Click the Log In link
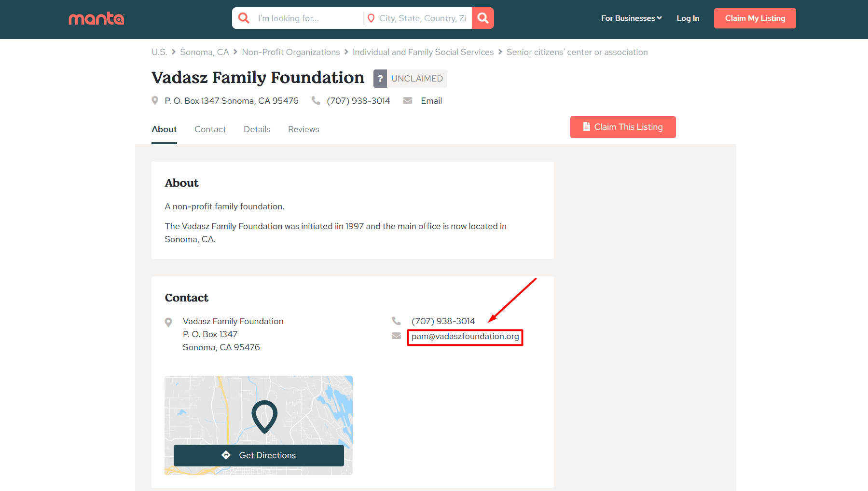The width and height of the screenshot is (868, 491). (x=688, y=18)
